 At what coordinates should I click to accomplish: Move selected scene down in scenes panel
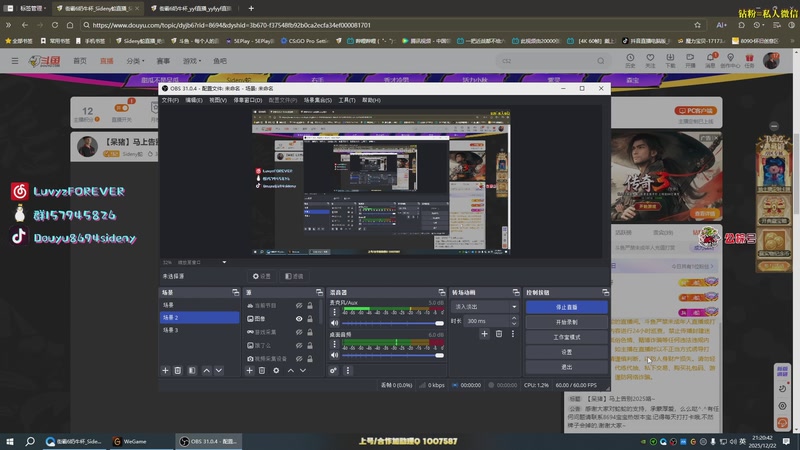coord(218,370)
